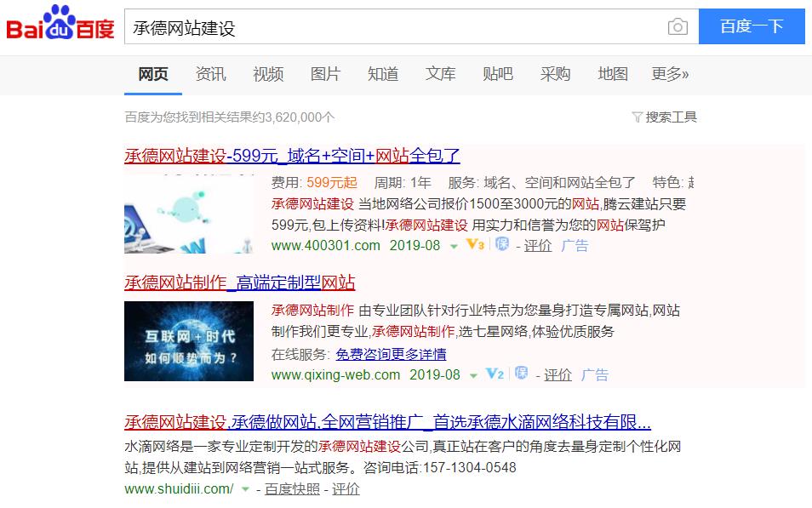This screenshot has width=812, height=508.
Task: Select the 网页 tab
Action: click(x=152, y=74)
